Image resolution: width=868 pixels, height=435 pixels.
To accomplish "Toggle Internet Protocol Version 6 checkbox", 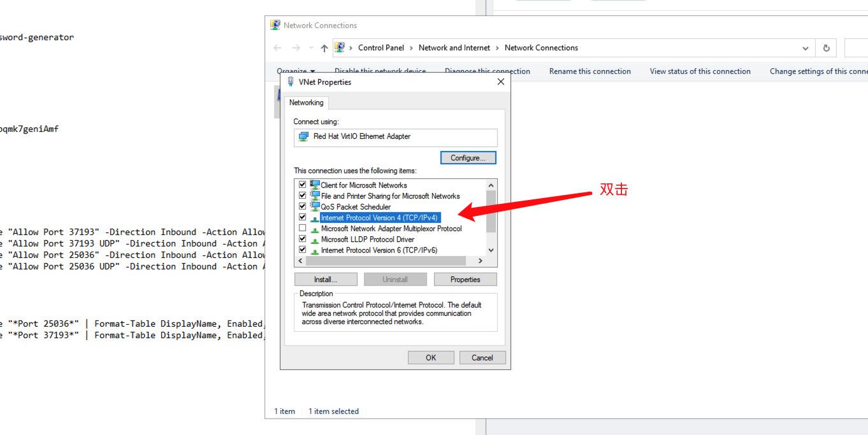I will (303, 250).
